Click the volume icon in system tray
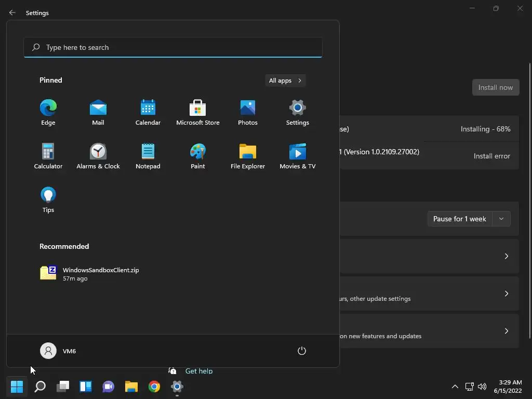The height and width of the screenshot is (399, 532). (x=482, y=387)
